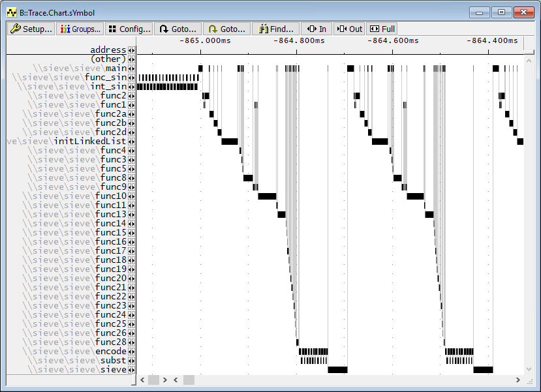Open the Setup toolbar button

[31, 29]
